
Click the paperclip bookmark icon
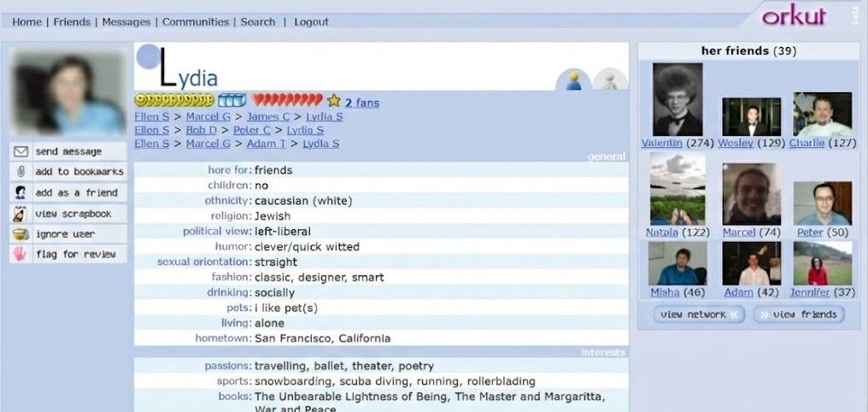point(21,172)
